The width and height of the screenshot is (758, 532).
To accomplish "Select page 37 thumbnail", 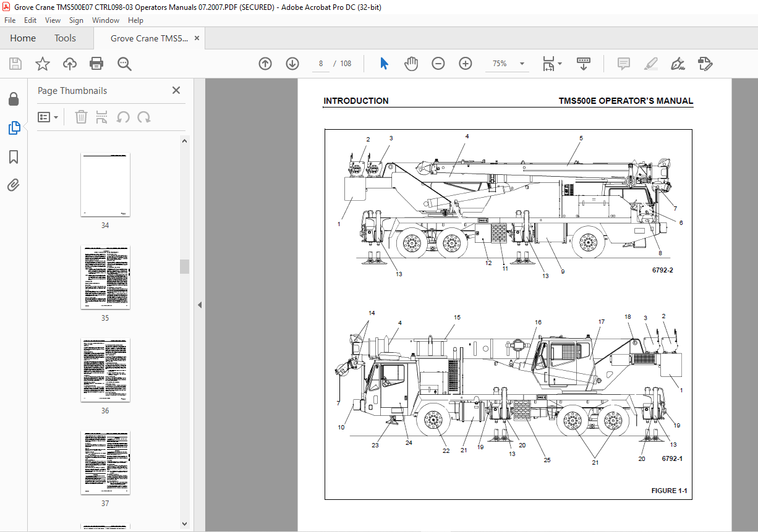I will click(x=105, y=463).
